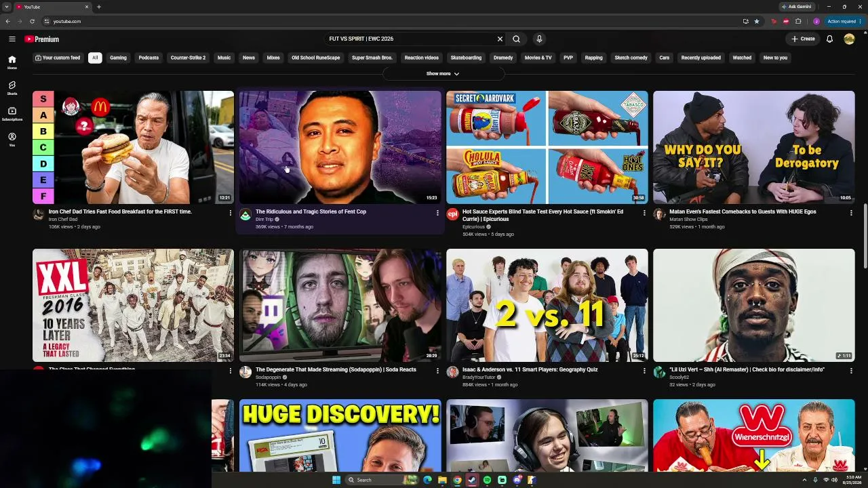Open Steam from the taskbar

click(x=472, y=480)
